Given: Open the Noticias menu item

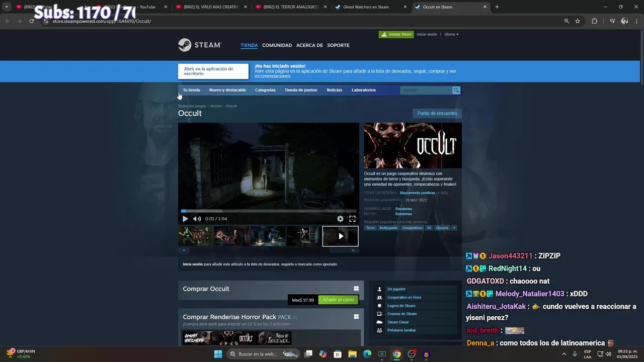Looking at the screenshot, I should 334,90.
